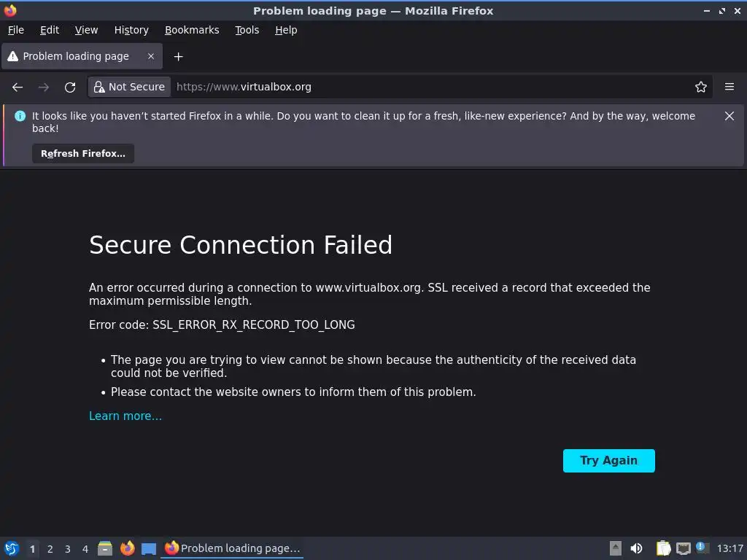Open the History menu
Screen dimensions: 747x560
pyautogui.click(x=131, y=30)
